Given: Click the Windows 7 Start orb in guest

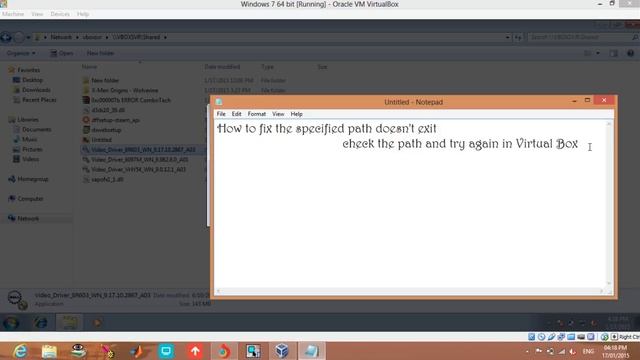Looking at the screenshot, I should (11, 323).
